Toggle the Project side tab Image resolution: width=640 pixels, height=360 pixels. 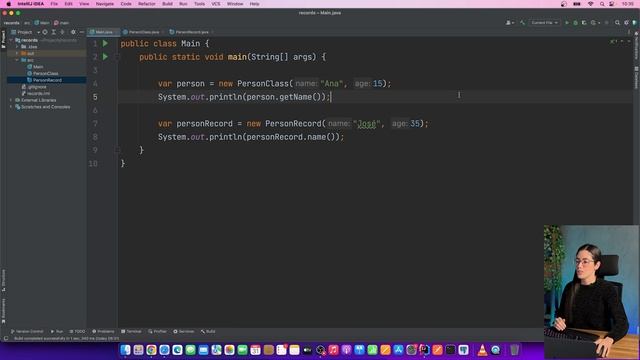point(3,40)
